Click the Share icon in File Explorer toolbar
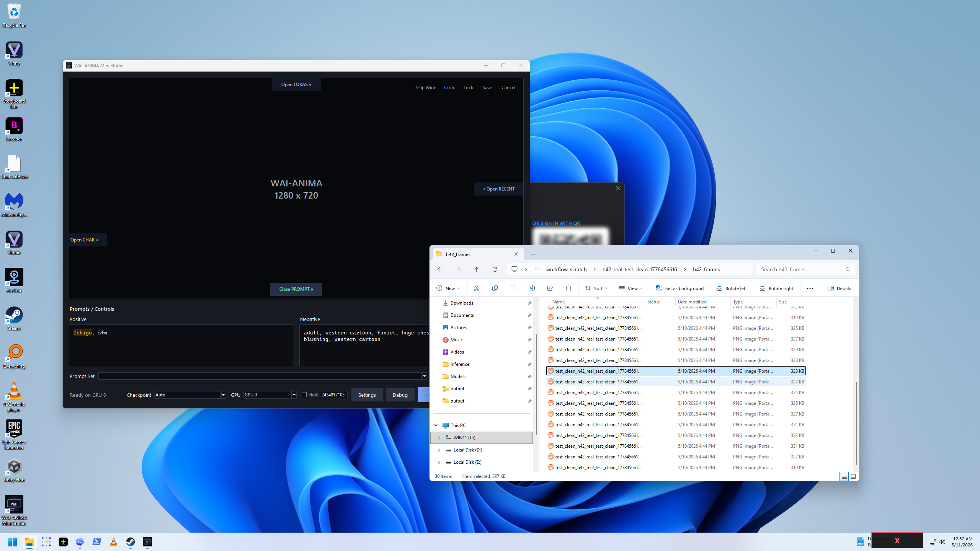The height and width of the screenshot is (551, 980). point(550,288)
